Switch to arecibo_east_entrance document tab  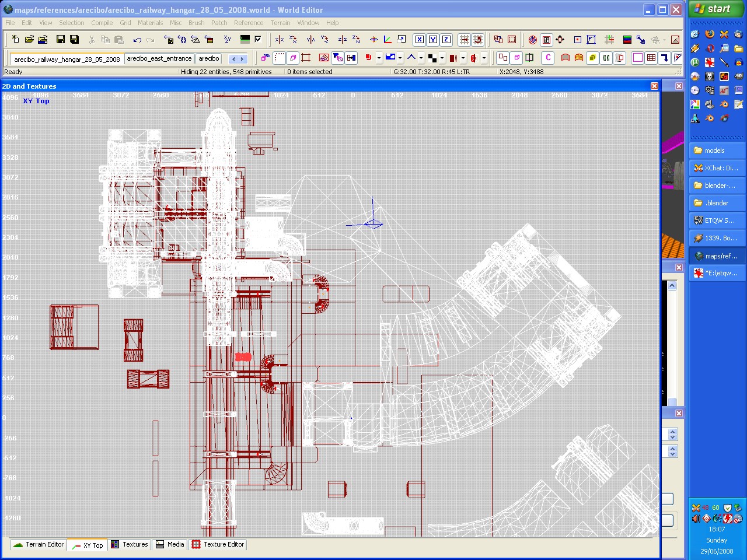click(159, 58)
